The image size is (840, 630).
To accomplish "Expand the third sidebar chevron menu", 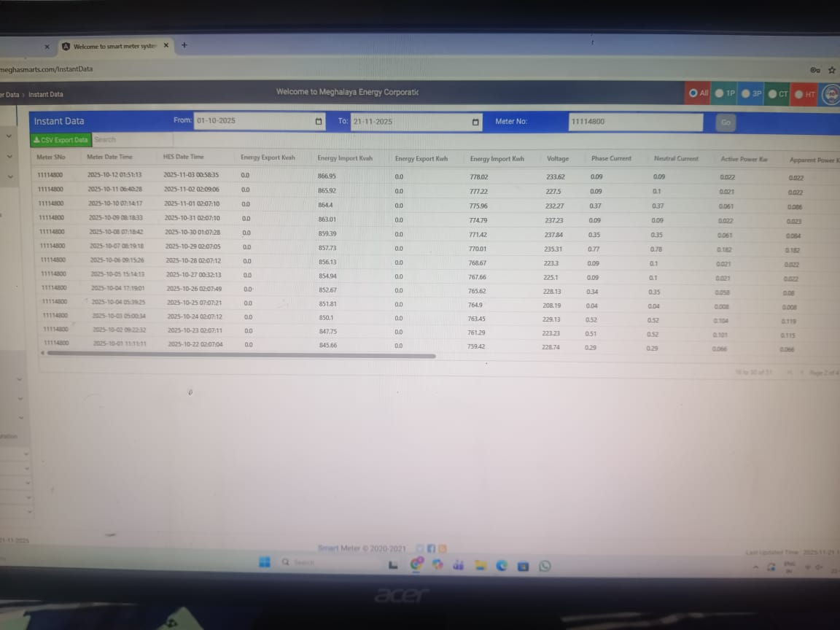I will [10, 176].
